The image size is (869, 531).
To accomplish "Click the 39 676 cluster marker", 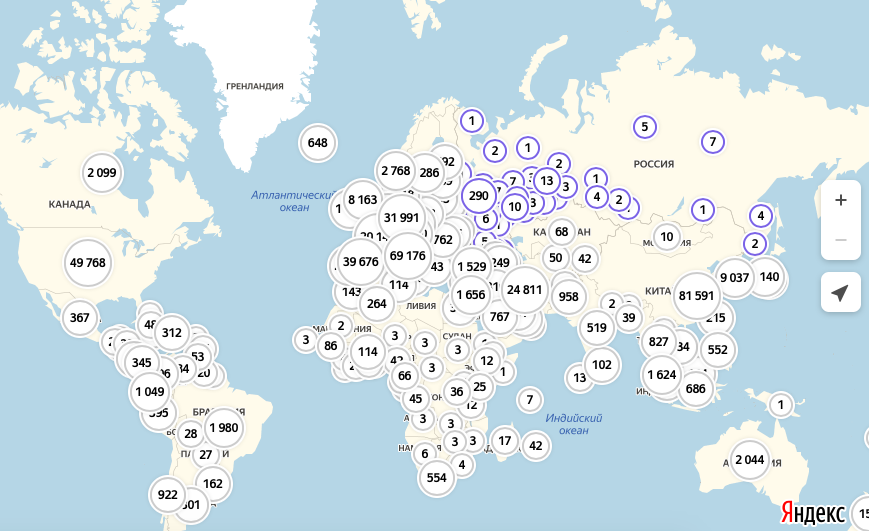I will point(361,262).
